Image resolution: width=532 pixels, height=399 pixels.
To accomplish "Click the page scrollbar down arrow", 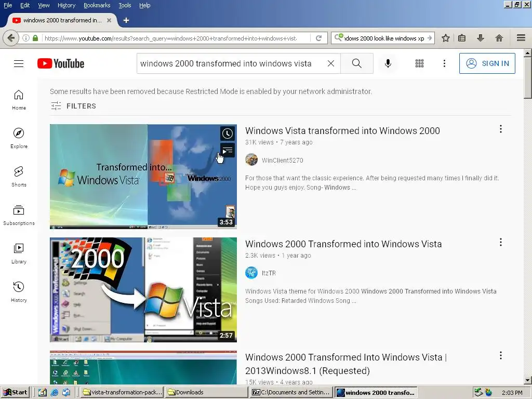I will click(x=528, y=380).
